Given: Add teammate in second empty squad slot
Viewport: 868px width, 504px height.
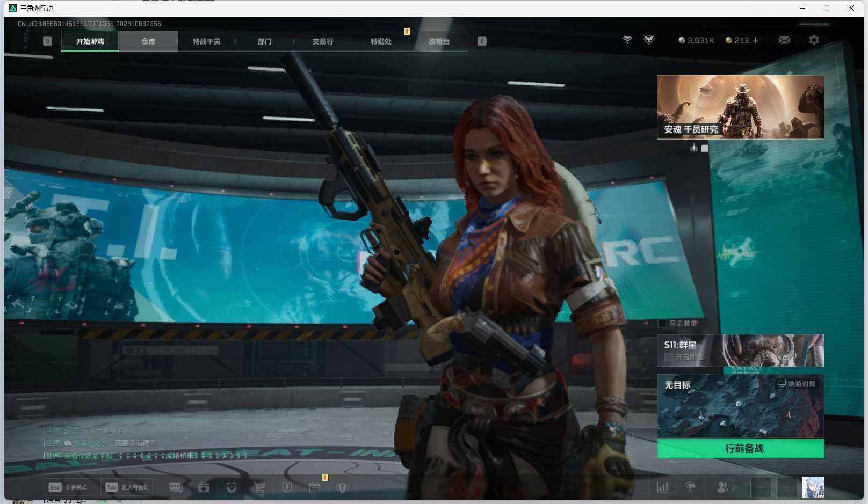Looking at the screenshot, I should coord(786,487).
